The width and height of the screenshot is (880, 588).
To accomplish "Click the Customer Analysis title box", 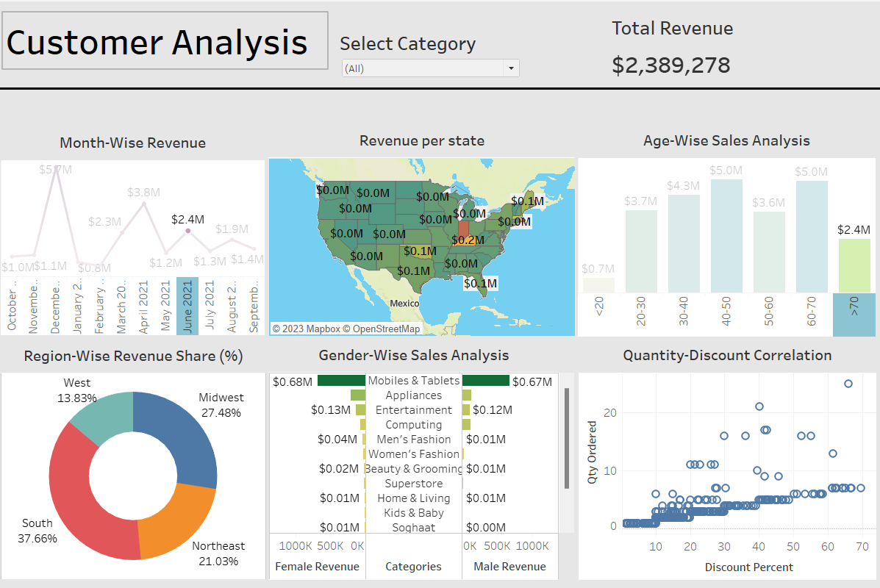I will 165,41.
